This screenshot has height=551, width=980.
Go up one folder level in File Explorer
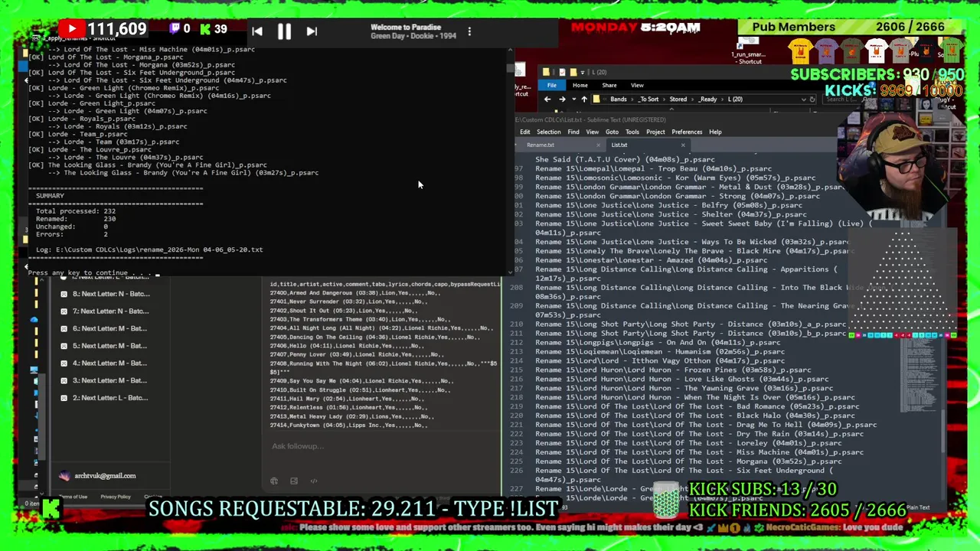(583, 99)
